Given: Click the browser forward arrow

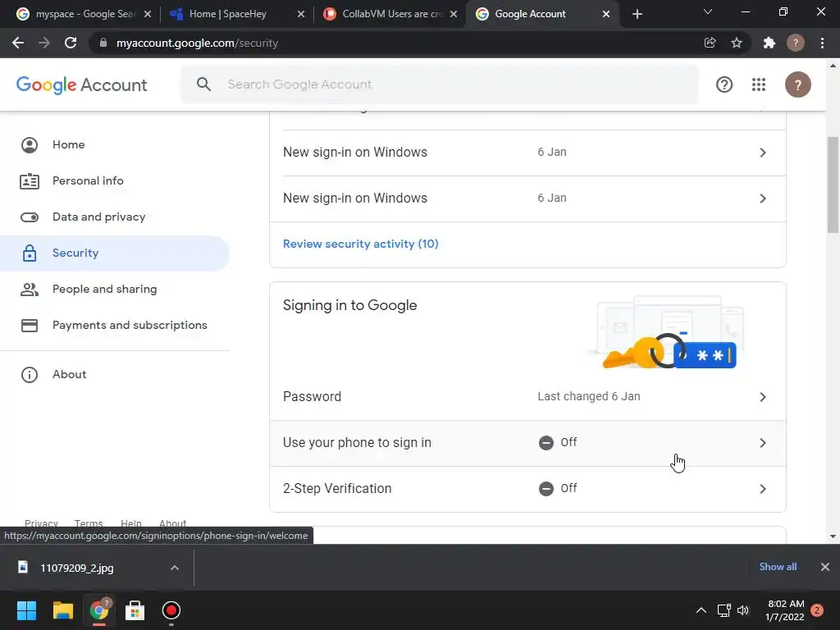Looking at the screenshot, I should click(x=44, y=43).
